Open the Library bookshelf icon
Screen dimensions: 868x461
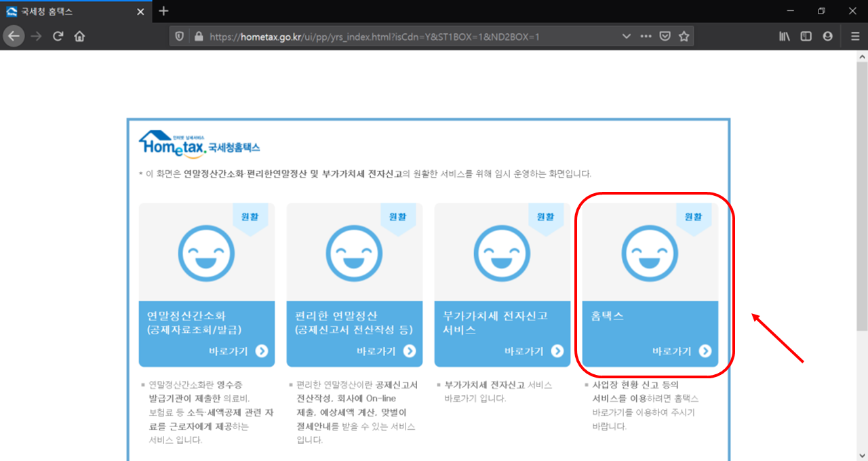(x=785, y=37)
